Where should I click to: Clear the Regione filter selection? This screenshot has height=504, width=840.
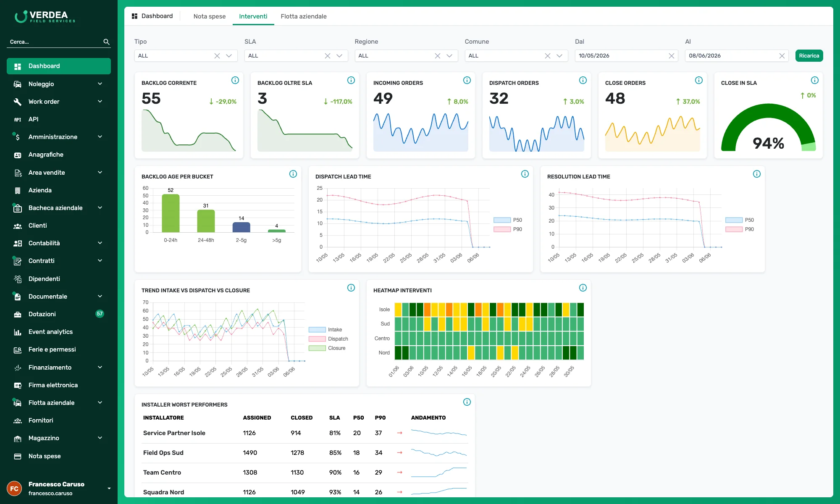(438, 56)
